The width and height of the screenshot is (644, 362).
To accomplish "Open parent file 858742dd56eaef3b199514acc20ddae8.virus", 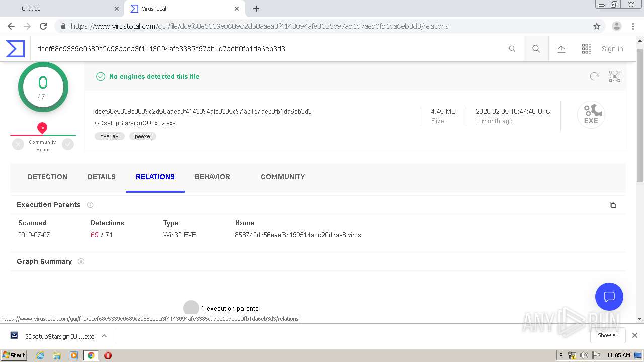I will [298, 235].
